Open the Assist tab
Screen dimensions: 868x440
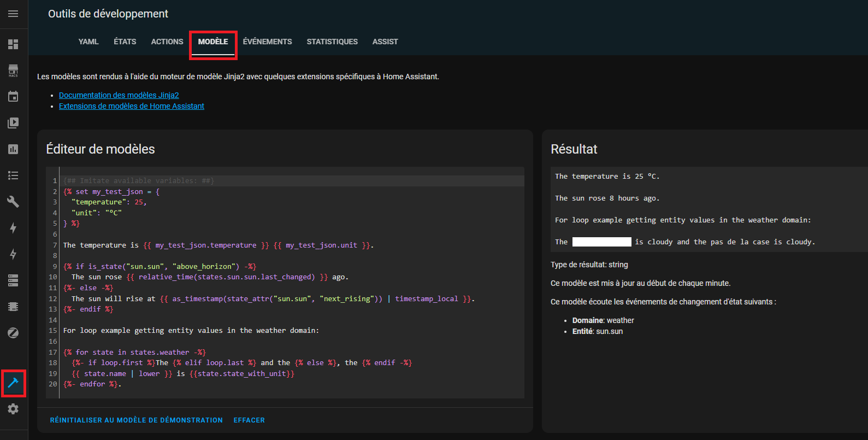click(385, 42)
